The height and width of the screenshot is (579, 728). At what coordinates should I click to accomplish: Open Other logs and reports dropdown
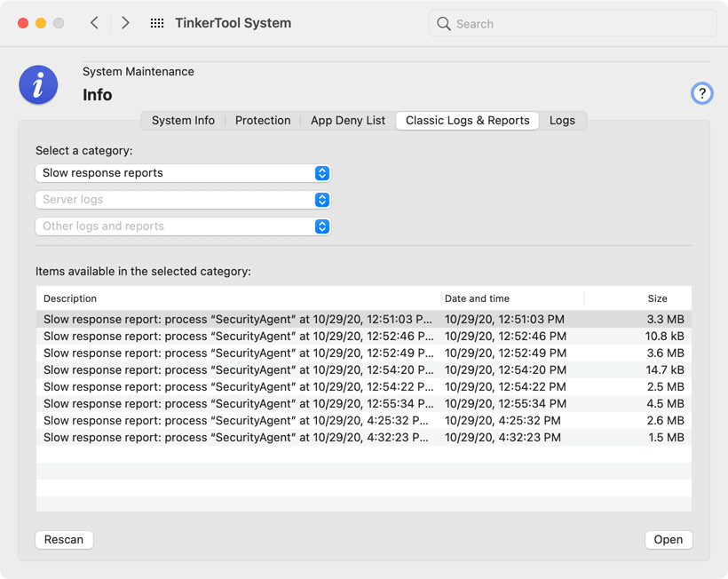click(x=183, y=226)
